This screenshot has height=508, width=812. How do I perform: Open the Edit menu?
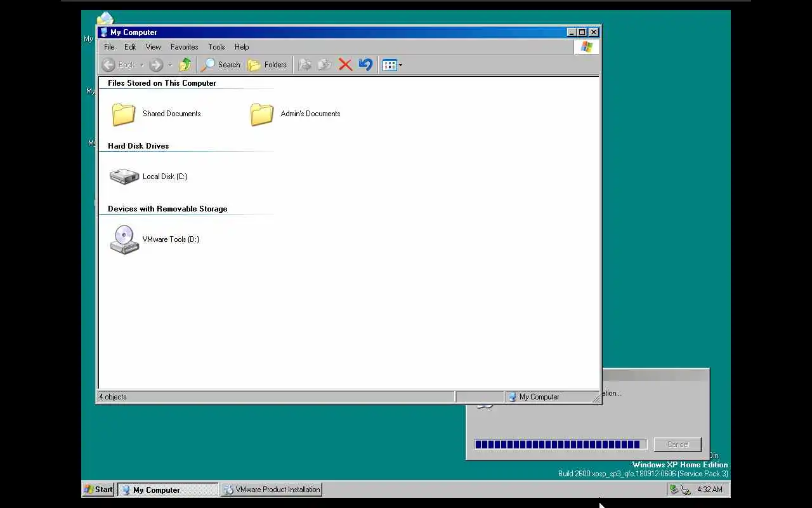130,47
